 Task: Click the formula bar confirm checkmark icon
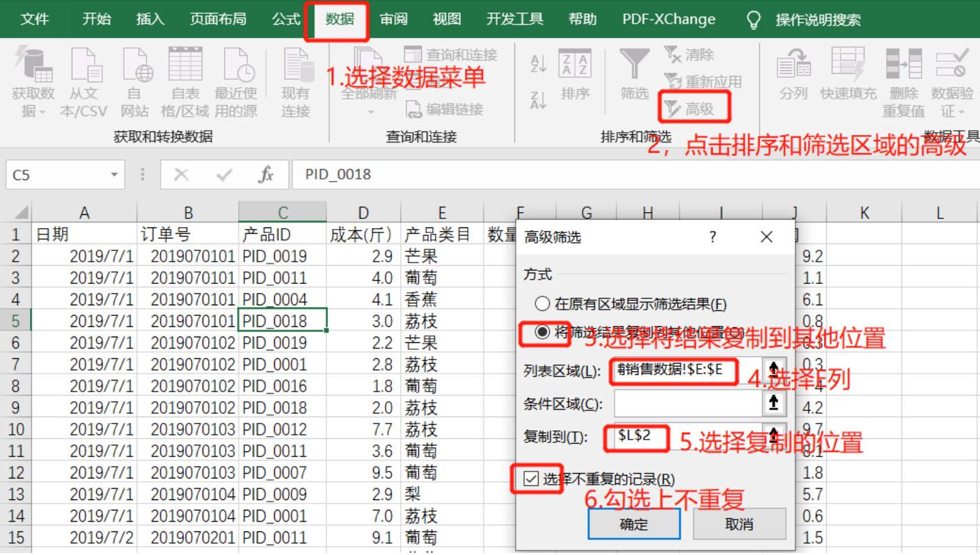point(224,175)
